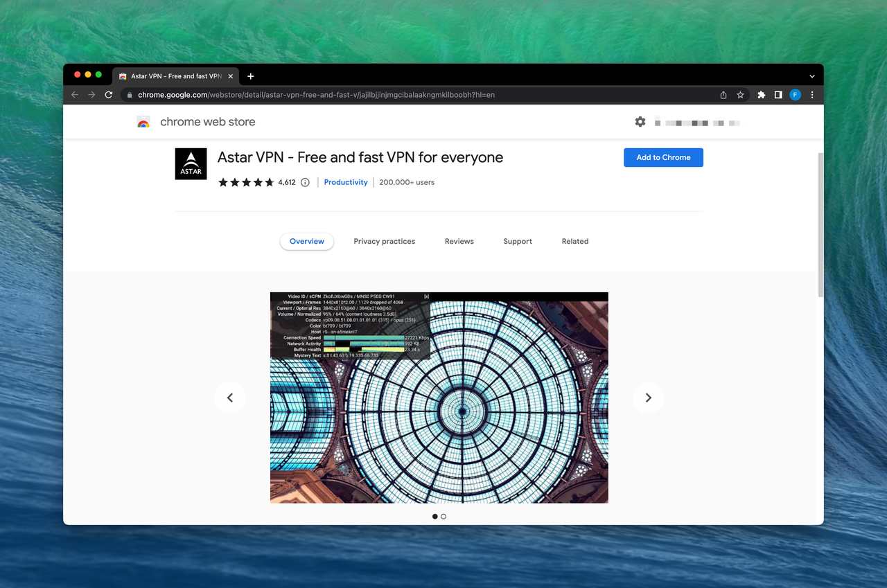Click the 200,000+ users text
The width and height of the screenshot is (887, 588).
pos(407,182)
